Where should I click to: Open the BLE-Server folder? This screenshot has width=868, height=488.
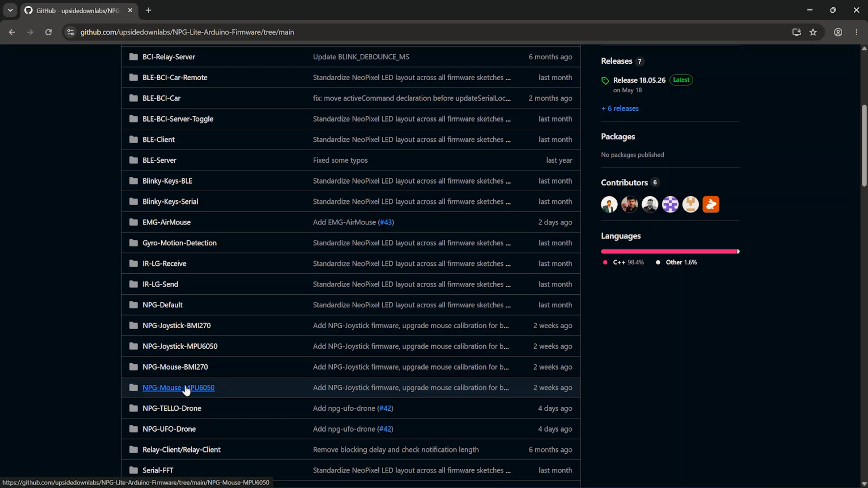coord(159,160)
